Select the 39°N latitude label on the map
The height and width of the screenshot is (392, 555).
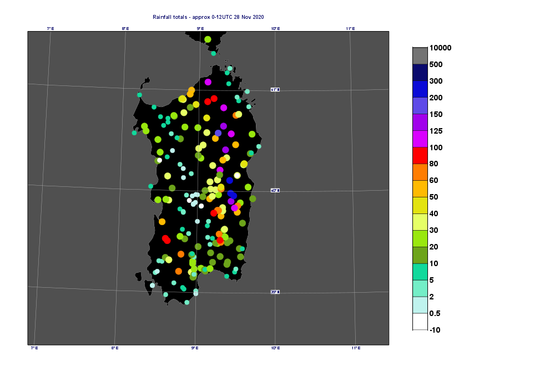275,292
